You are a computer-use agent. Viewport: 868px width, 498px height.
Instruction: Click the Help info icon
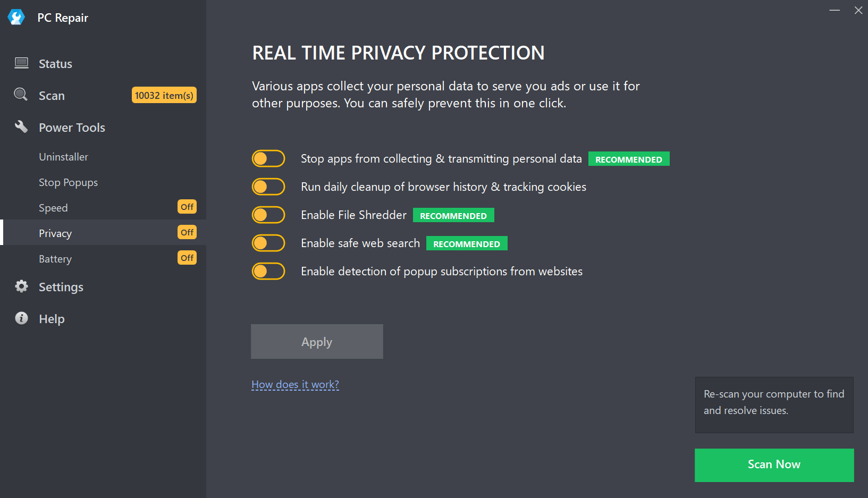(21, 318)
